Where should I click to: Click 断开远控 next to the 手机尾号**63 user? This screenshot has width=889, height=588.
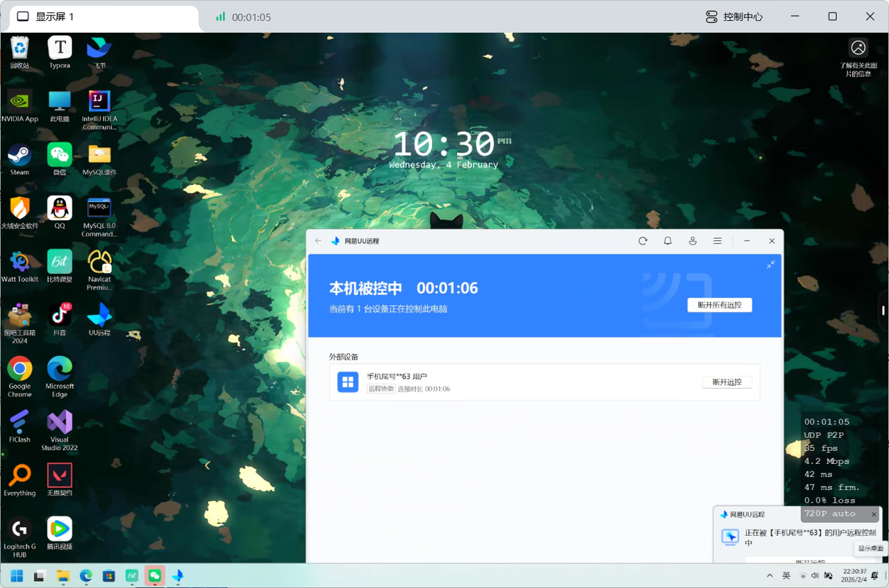726,382
